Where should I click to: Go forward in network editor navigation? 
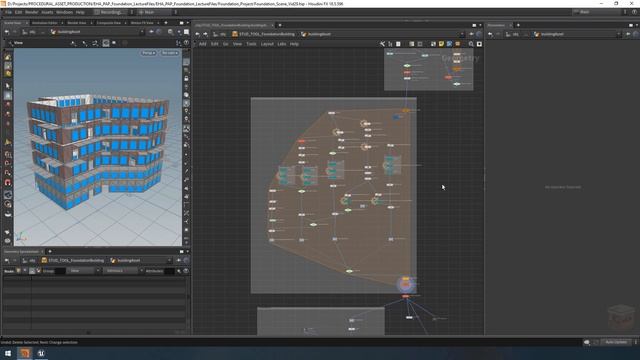[x=205, y=34]
